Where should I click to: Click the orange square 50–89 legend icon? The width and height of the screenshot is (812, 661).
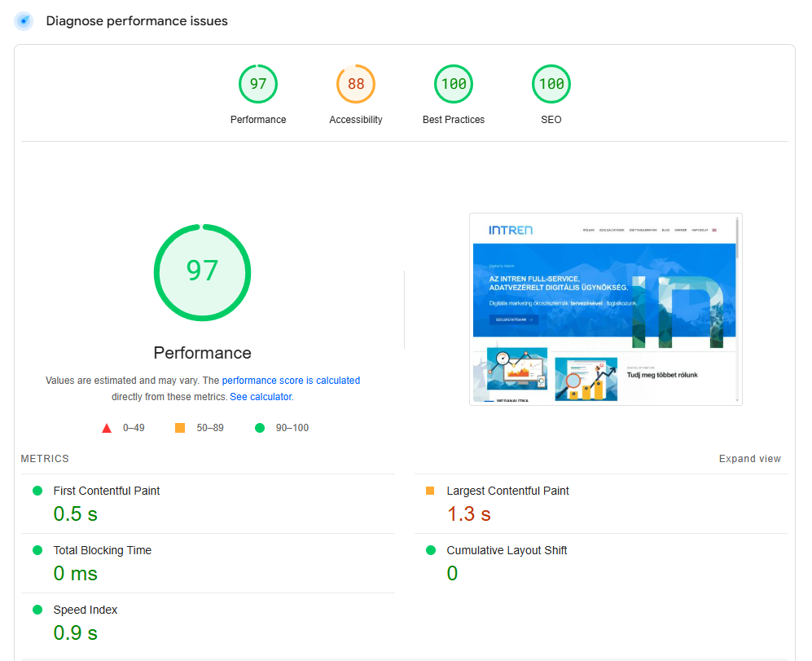pyautogui.click(x=180, y=428)
